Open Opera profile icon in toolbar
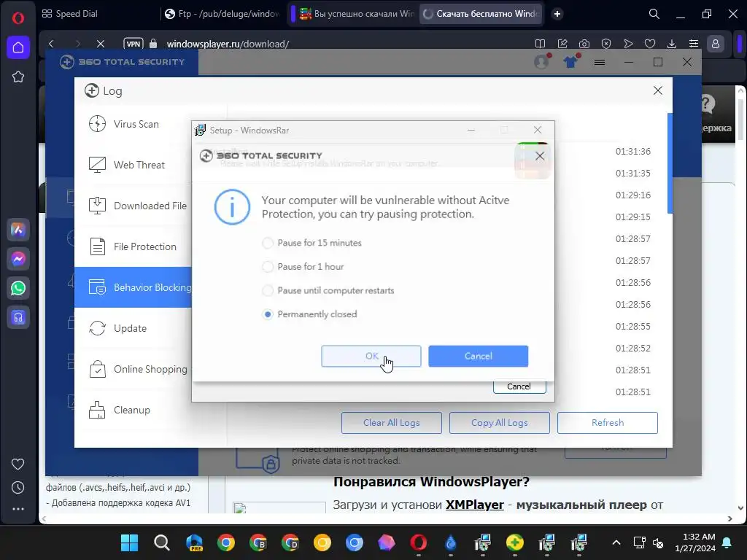Image resolution: width=747 pixels, height=560 pixels. 716,44
